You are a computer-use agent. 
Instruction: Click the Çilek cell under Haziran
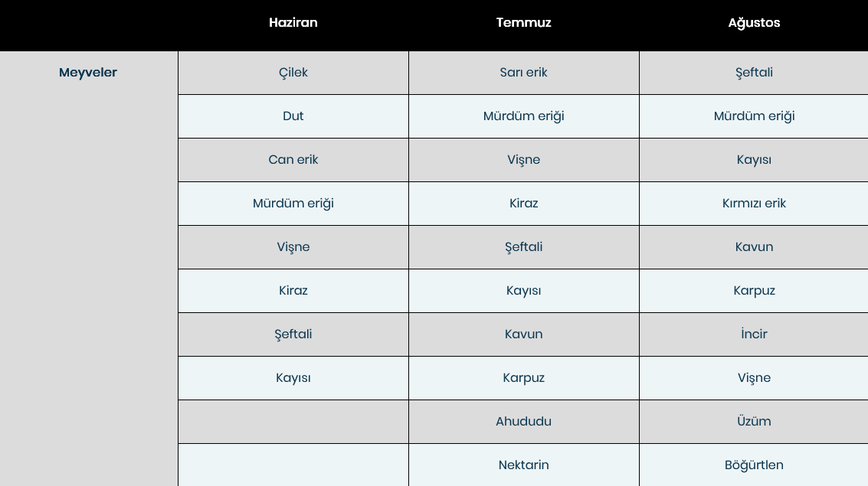[x=293, y=73]
